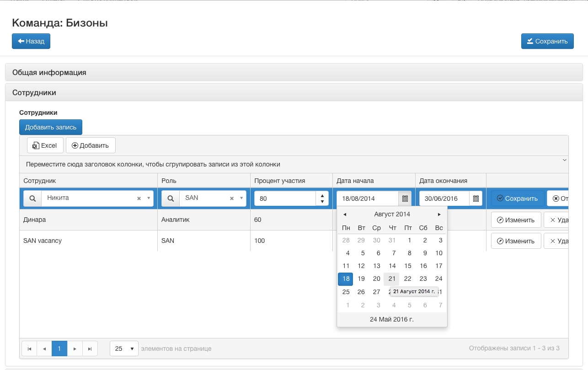
Task: Click the Добавить запись button
Action: click(51, 127)
